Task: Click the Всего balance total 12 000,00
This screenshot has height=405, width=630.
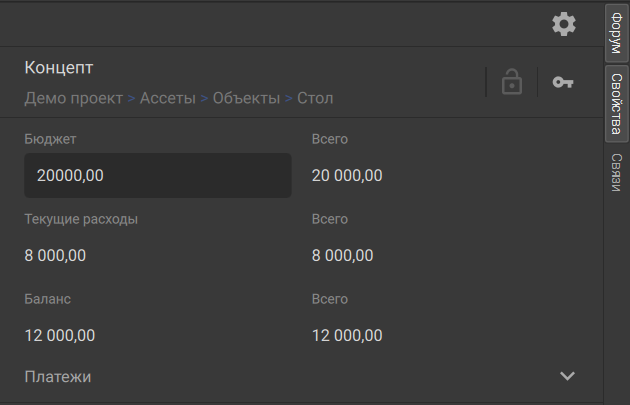Action: pyautogui.click(x=347, y=335)
